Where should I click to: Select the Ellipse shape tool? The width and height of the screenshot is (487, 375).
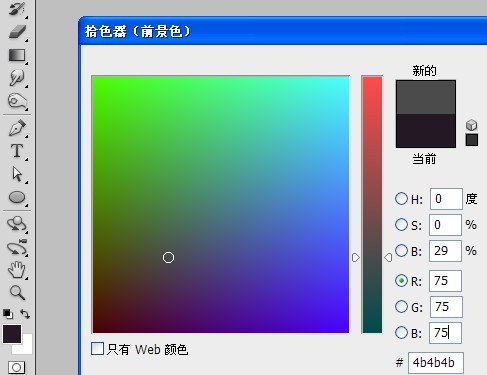coord(17,197)
